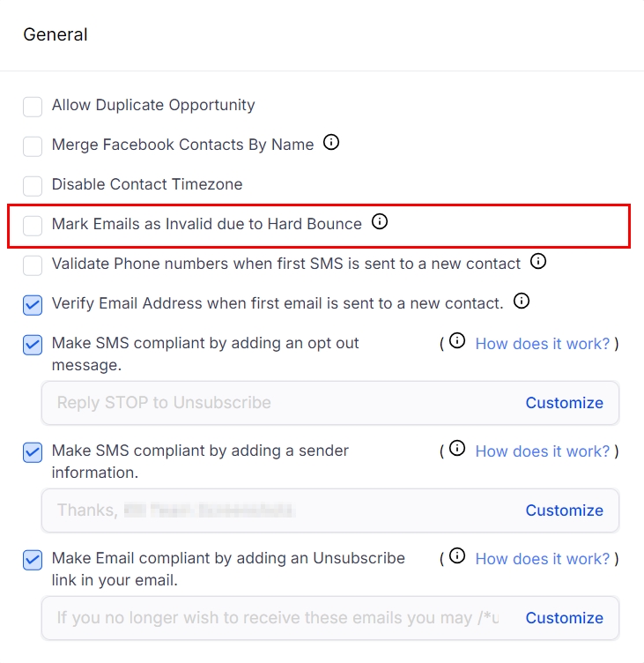
Task: Tick Disable Contact Timezone checkbox
Action: [33, 185]
